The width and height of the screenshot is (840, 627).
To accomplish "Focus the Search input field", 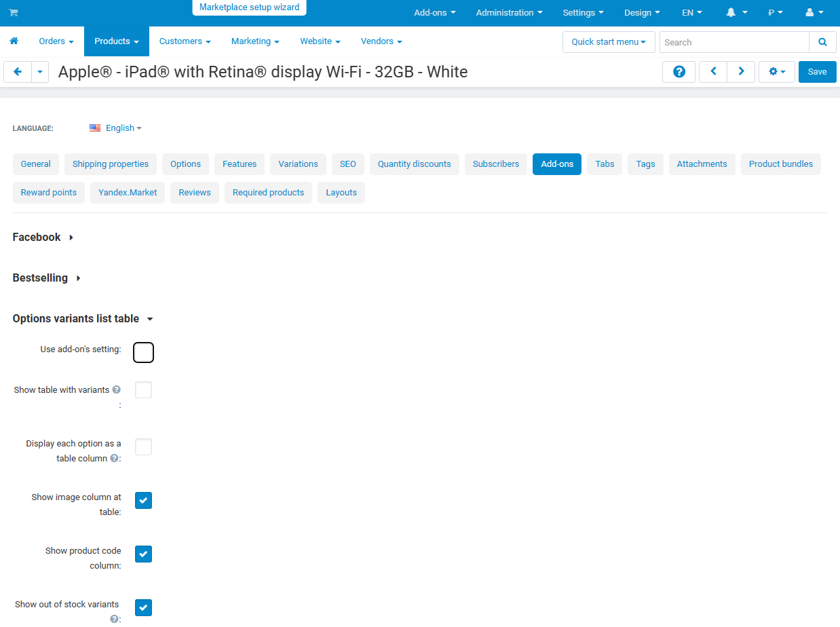I will click(x=734, y=42).
